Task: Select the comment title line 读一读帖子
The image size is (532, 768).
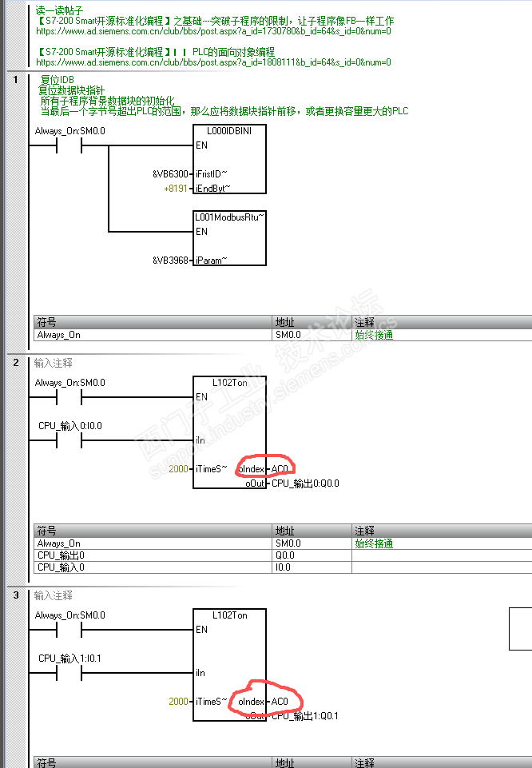Action: (59, 10)
